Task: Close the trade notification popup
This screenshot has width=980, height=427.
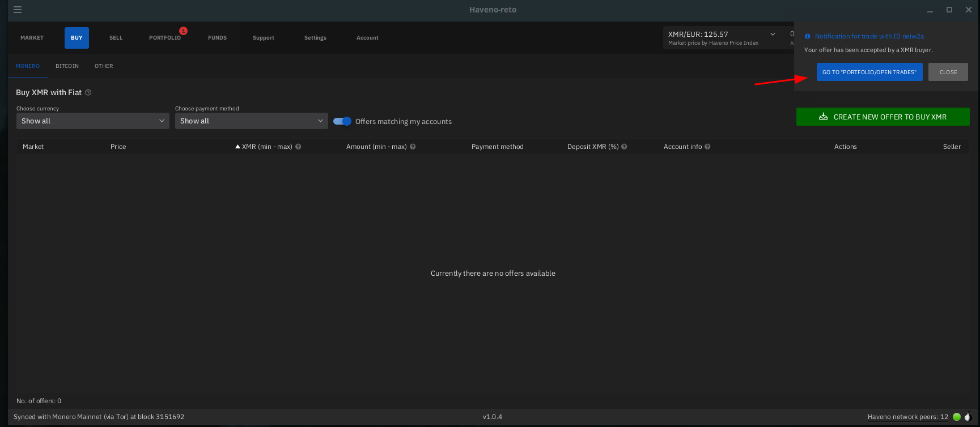Action: (948, 72)
